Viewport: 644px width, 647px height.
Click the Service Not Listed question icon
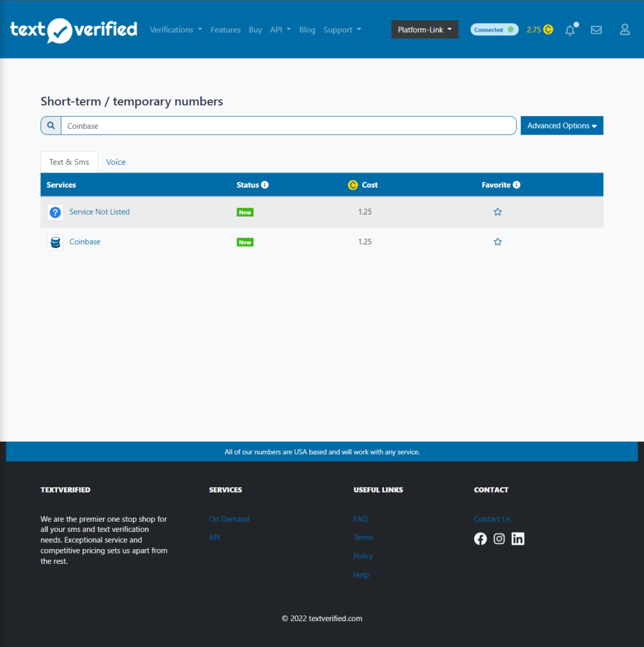click(56, 212)
